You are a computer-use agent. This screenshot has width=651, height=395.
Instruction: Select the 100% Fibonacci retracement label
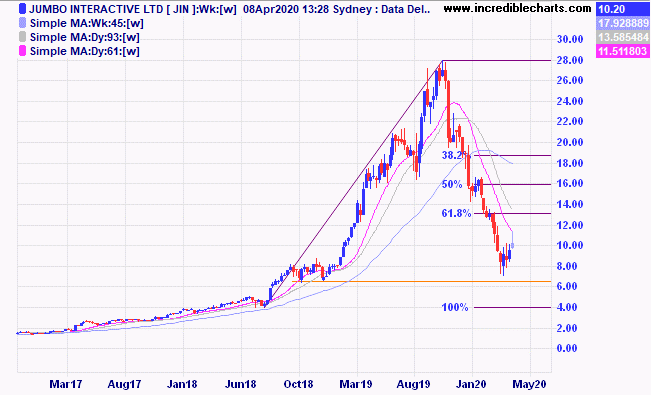point(455,307)
